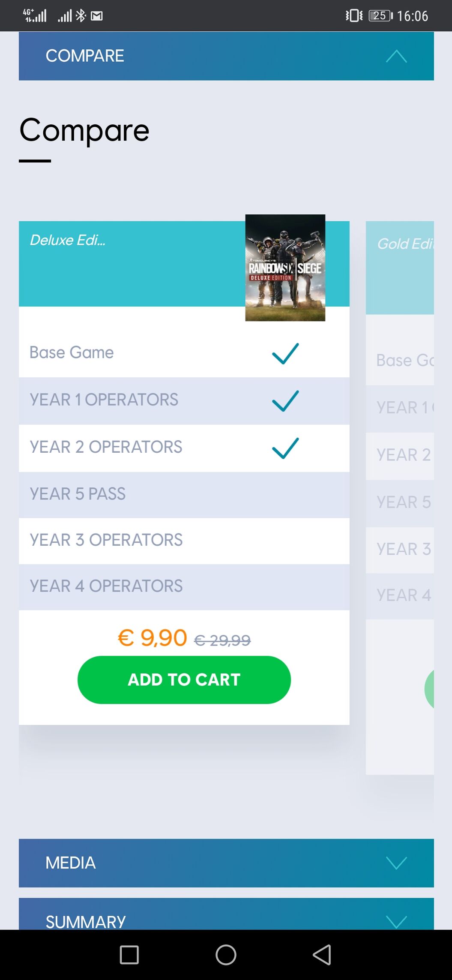Open the SUMMARY tab header
This screenshot has width=452, height=980.
coord(226,914)
